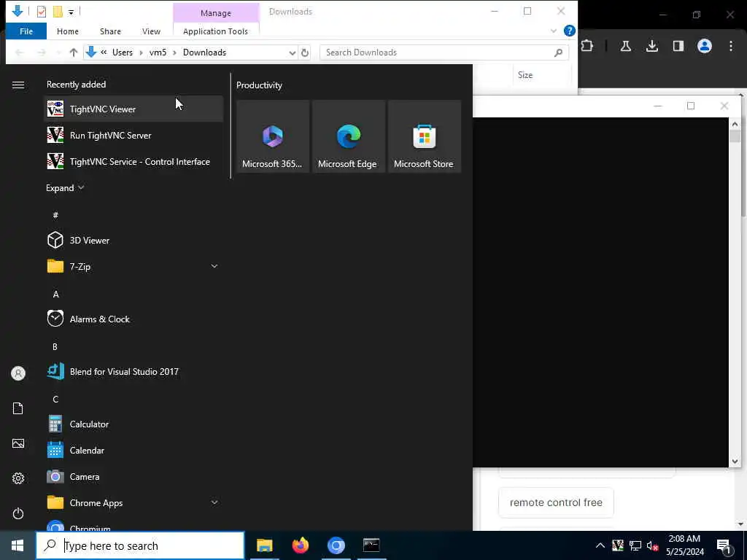Click browser downloads icon
This screenshot has height=560, width=747.
point(652,46)
